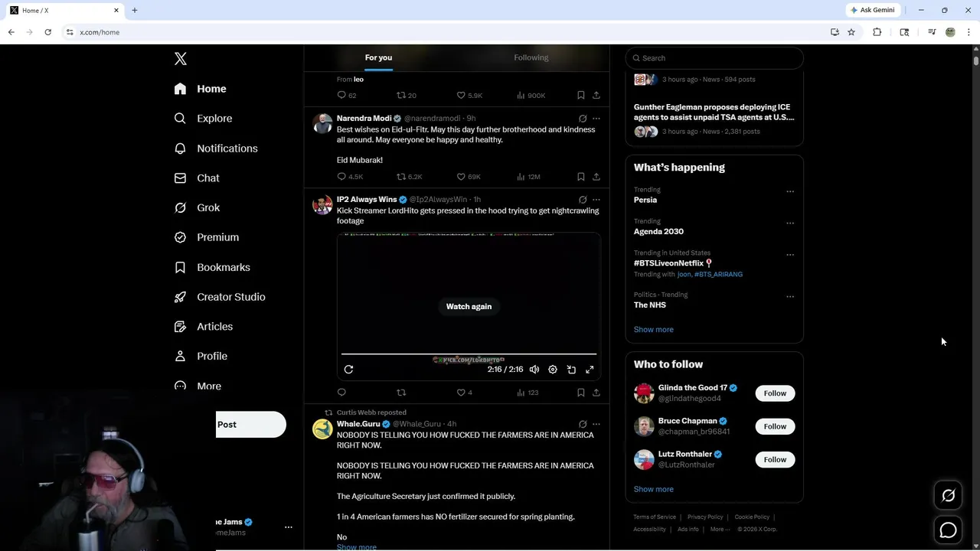The width and height of the screenshot is (980, 551).
Task: Reply to IP2 Always Wins post
Action: pyautogui.click(x=341, y=393)
